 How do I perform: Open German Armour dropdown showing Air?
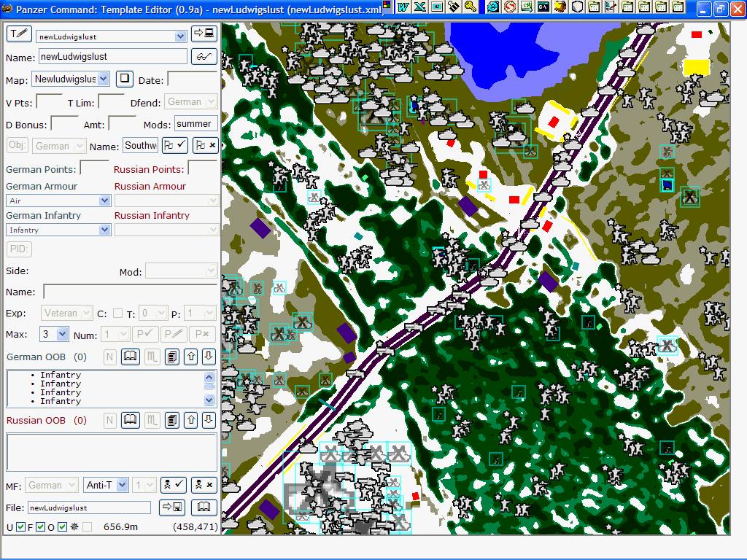tap(105, 201)
